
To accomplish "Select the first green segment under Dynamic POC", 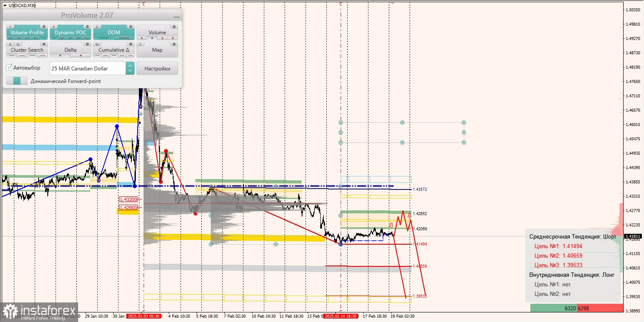I will tap(54, 38).
